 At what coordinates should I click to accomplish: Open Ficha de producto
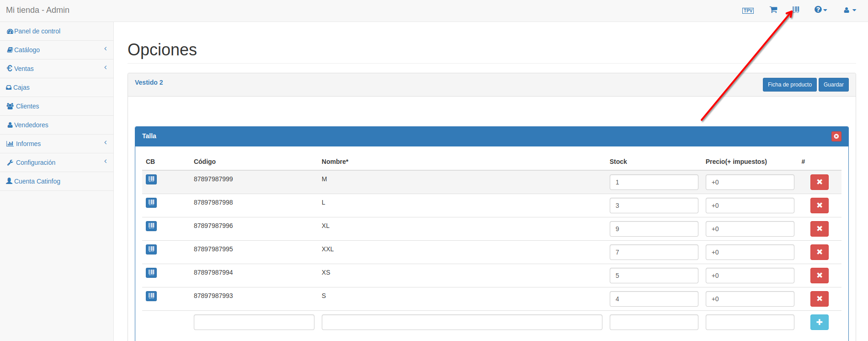pyautogui.click(x=789, y=85)
